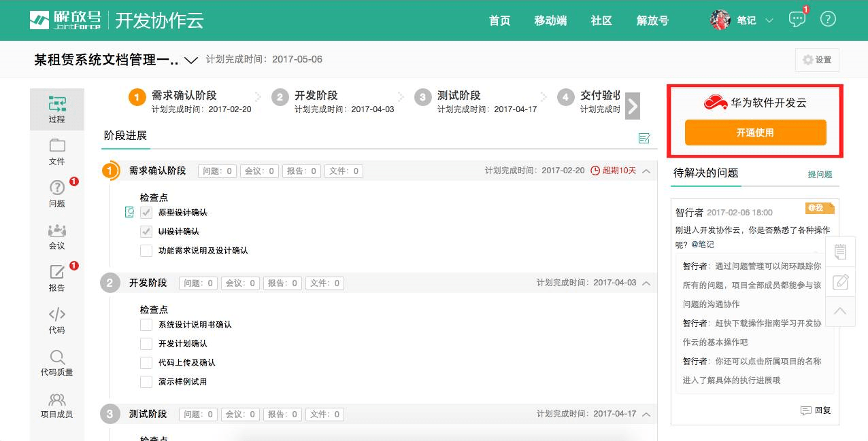Go to 解放号 in top navigation
Viewport: 868px width, 441px height.
[x=653, y=20]
